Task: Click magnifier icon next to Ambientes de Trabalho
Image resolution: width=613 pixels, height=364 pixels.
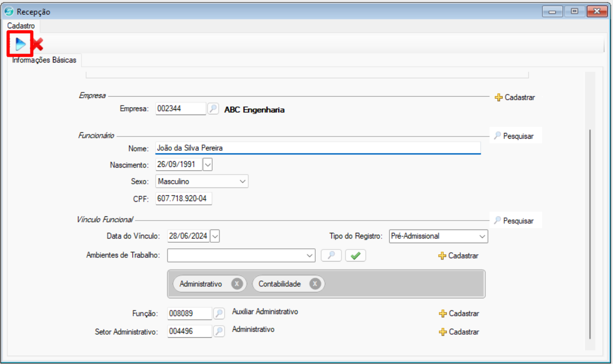Action: [x=331, y=255]
